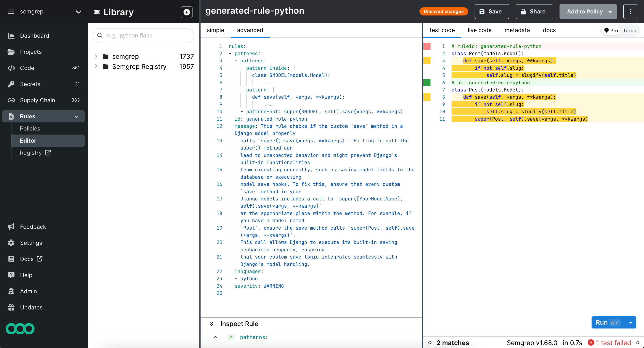Open the hamburger menu icon
The height and width of the screenshot is (348, 644).
click(x=11, y=11)
